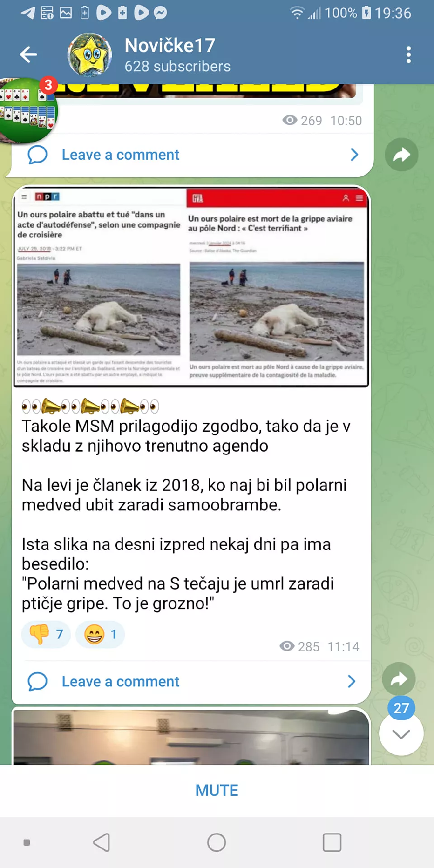Toggle thumbs down reaction with 7 votes
Viewport: 434px width, 868px height.
(46, 634)
